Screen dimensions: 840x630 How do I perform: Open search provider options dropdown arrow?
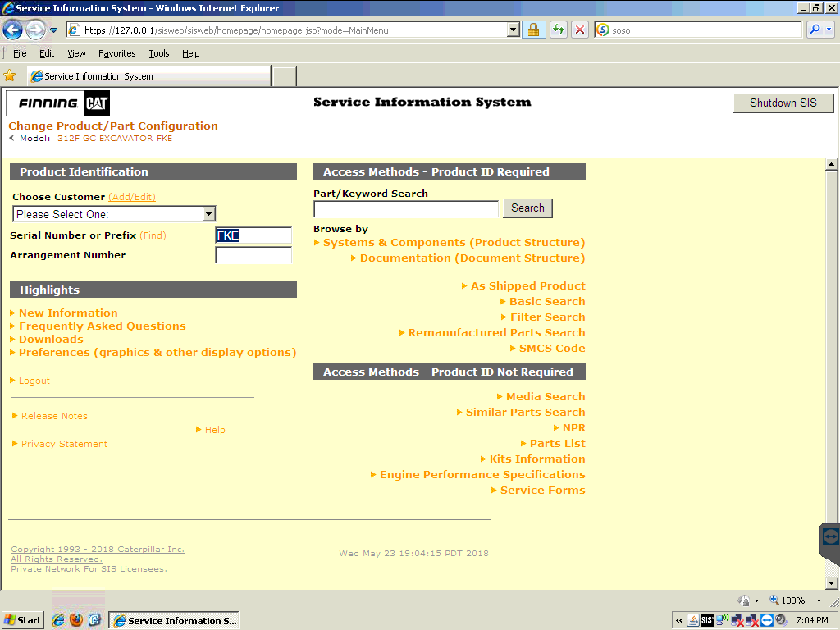coord(829,30)
